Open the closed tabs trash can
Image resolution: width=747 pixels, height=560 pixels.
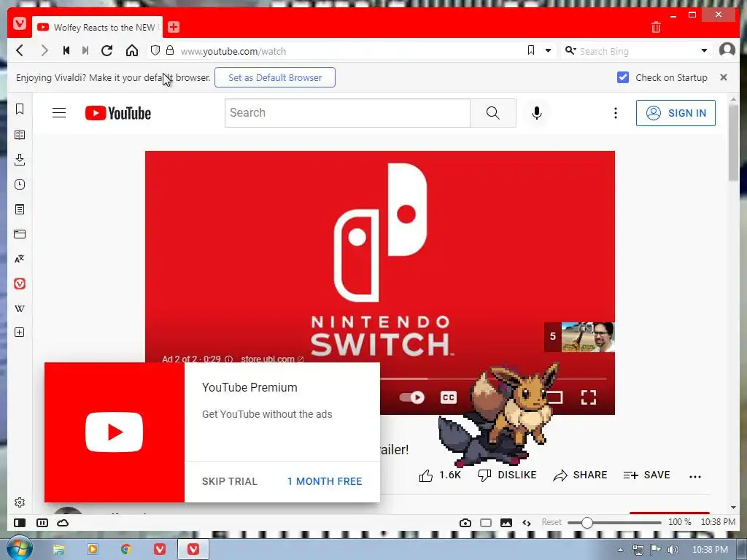tap(656, 27)
